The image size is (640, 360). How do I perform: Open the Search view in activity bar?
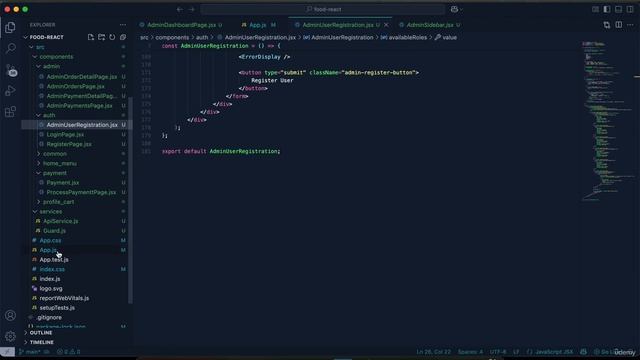tap(10, 49)
